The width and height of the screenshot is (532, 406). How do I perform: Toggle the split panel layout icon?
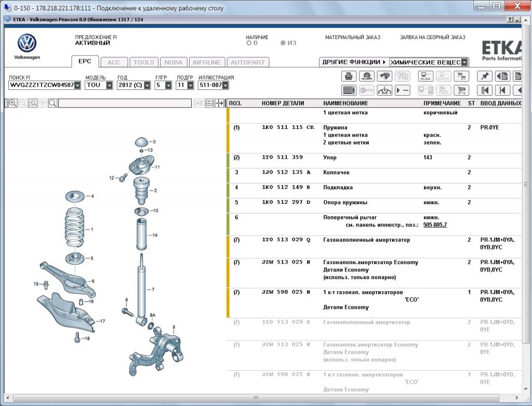pos(209,103)
